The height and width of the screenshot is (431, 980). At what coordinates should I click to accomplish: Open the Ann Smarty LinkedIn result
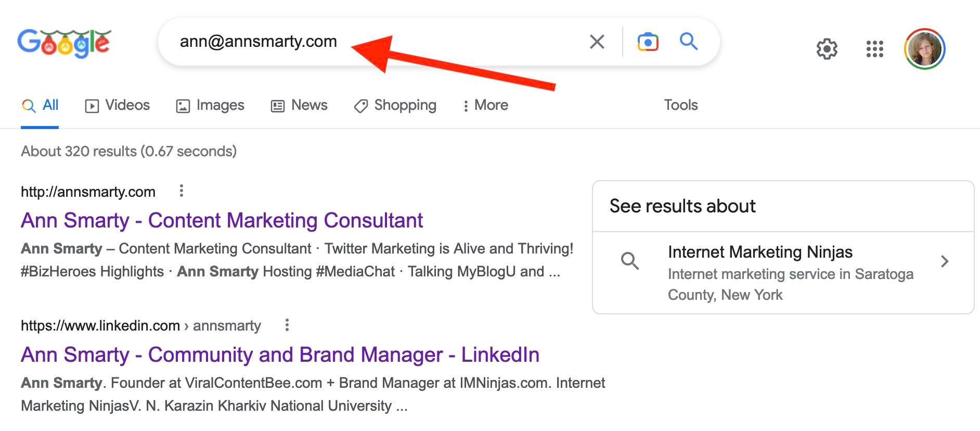(x=280, y=354)
